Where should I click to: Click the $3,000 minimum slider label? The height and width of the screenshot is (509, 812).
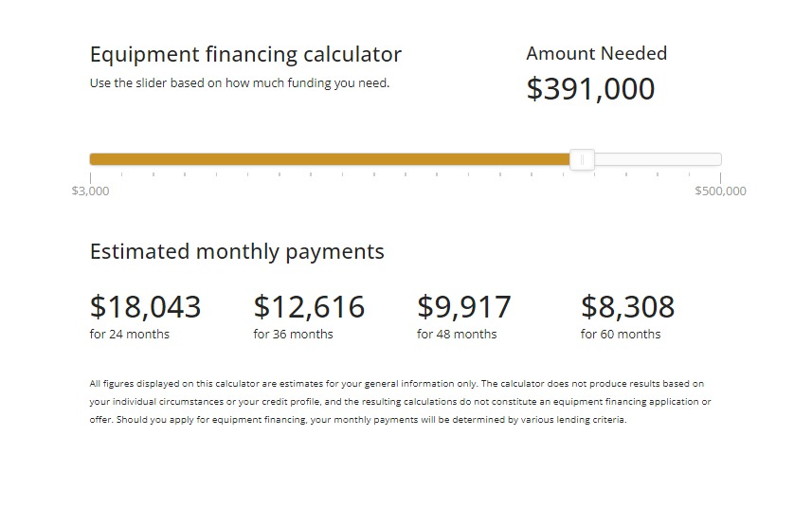90,191
